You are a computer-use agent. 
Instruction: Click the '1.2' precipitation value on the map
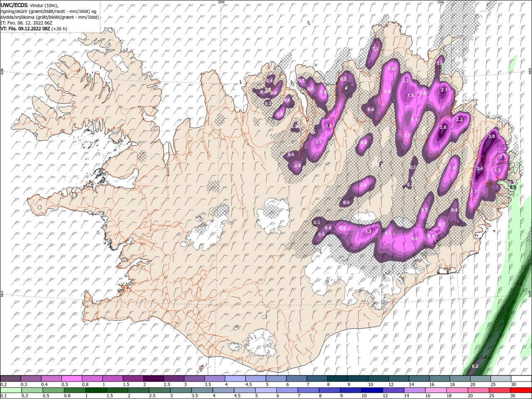(x=406, y=81)
